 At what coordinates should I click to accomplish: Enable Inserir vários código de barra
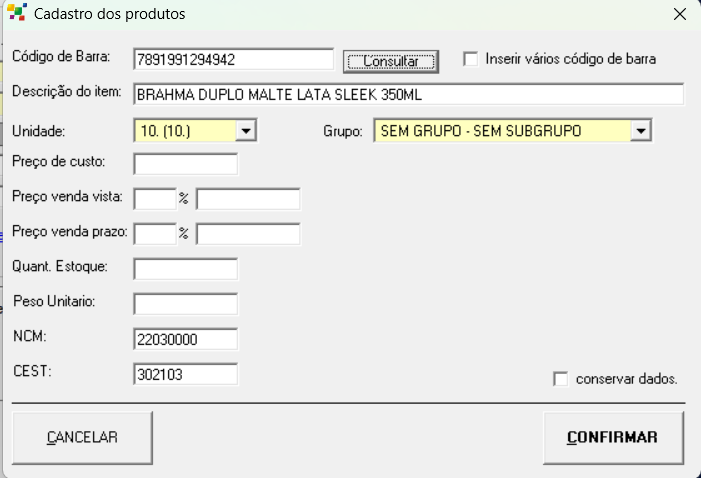tap(471, 59)
